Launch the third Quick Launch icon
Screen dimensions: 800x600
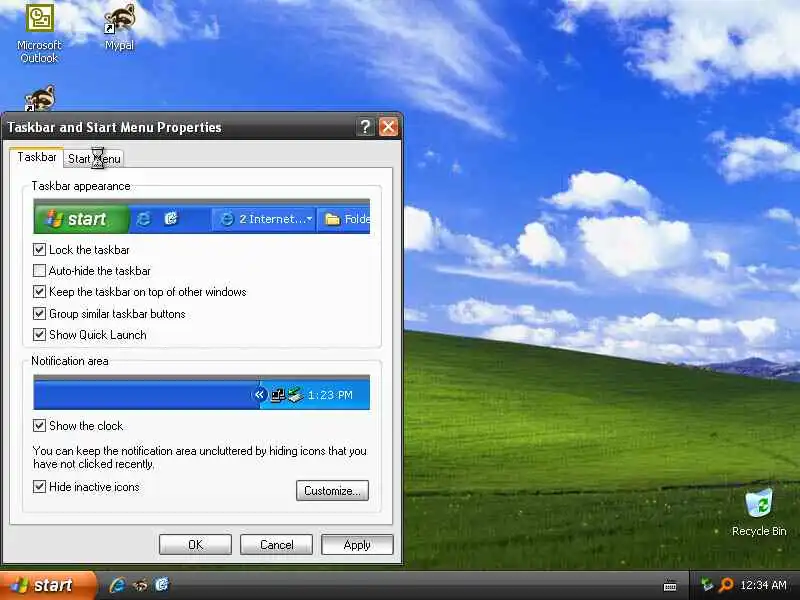(x=162, y=585)
